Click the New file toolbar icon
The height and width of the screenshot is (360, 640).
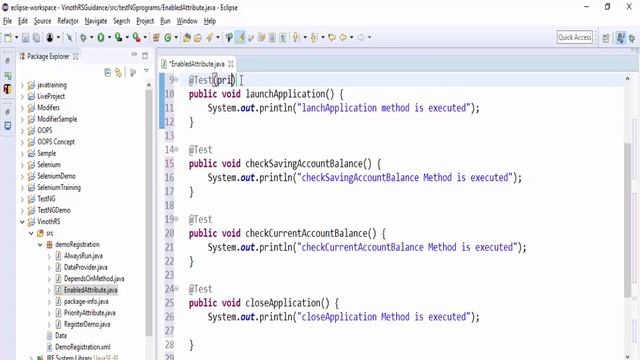coord(8,38)
